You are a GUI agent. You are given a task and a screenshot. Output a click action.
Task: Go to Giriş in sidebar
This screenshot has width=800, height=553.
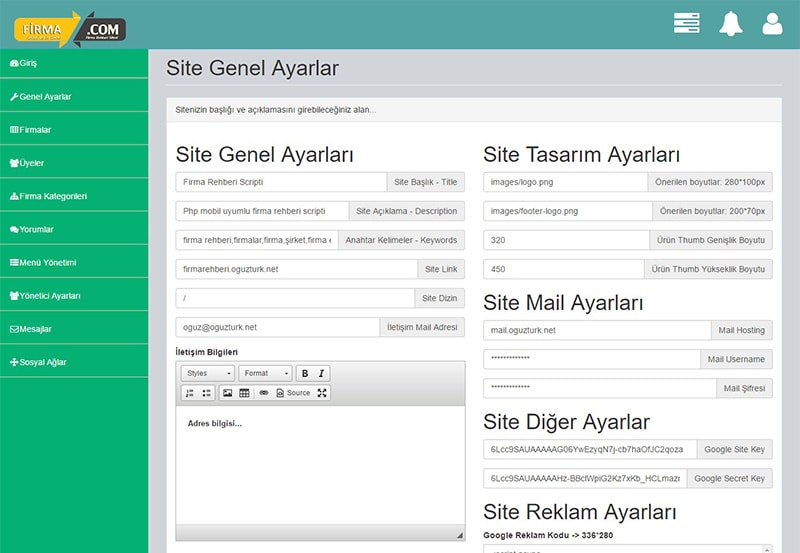[74, 63]
